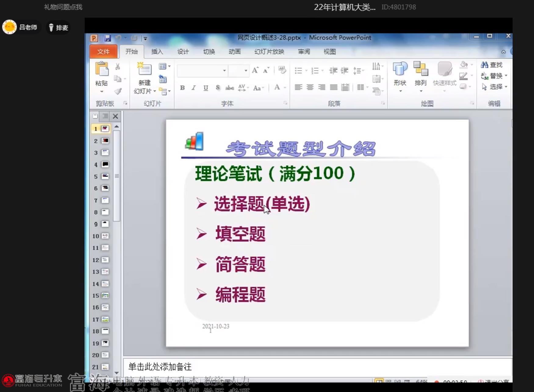
Task: Increase the list indent level
Action: coord(345,71)
